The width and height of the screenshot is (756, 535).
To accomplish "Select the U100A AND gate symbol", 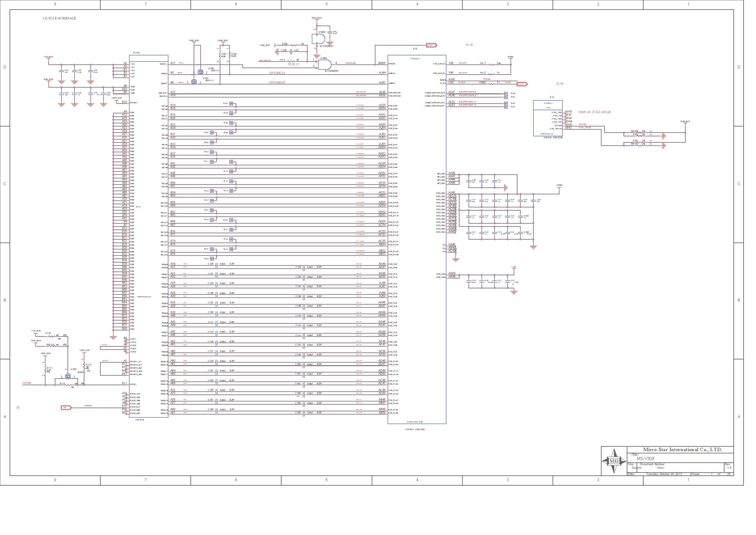I will (x=324, y=64).
